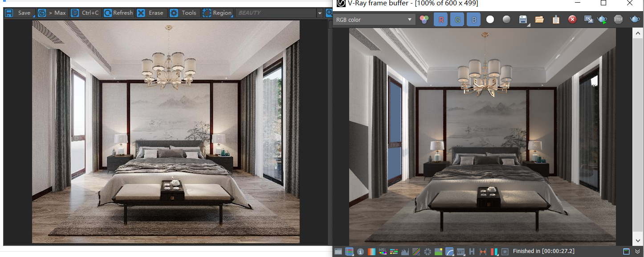Copy to clipboard in the V-Ray frame buffer
Image resolution: width=644 pixels, height=257 pixels.
click(556, 20)
